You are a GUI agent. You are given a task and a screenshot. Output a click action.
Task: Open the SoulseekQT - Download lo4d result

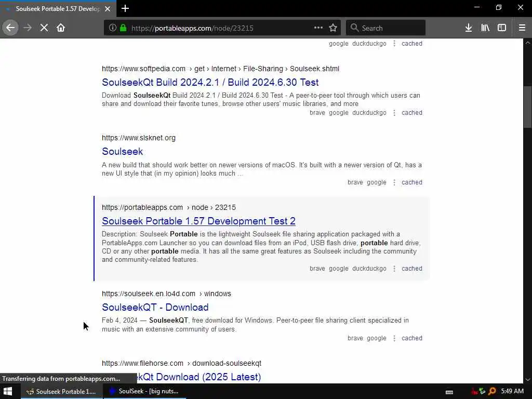(155, 308)
